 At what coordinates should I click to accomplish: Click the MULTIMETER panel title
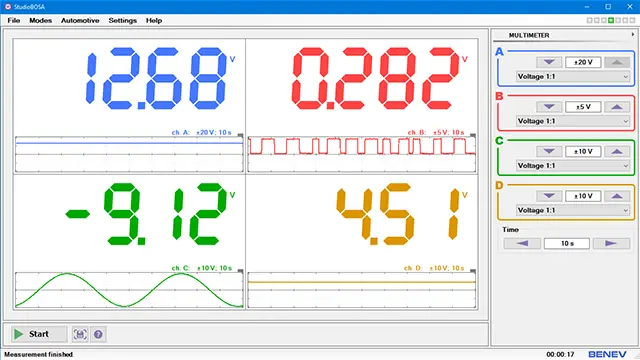[529, 35]
